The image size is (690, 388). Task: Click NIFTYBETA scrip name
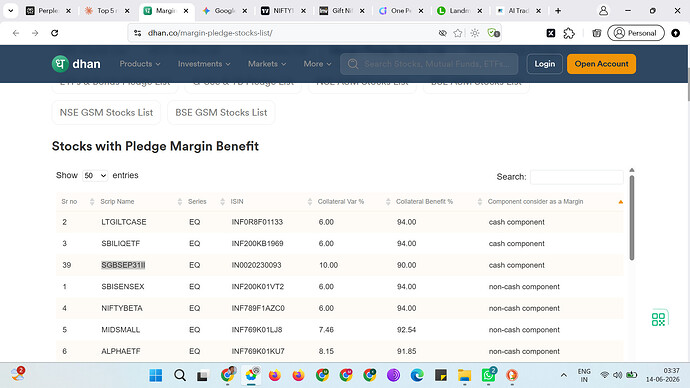point(122,308)
